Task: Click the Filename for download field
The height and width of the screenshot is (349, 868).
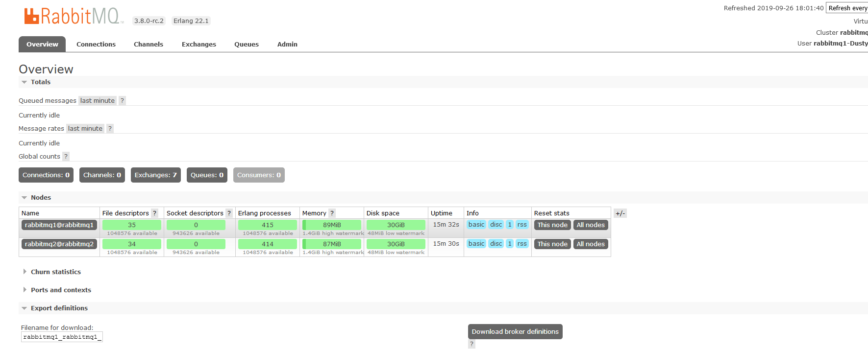Action: 62,337
